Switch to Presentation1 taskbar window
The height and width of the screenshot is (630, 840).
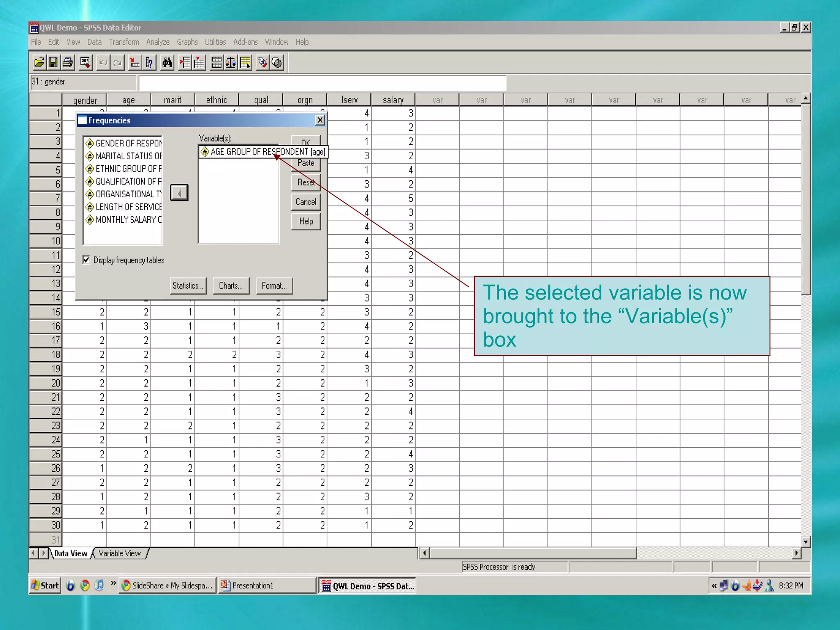pos(267,585)
